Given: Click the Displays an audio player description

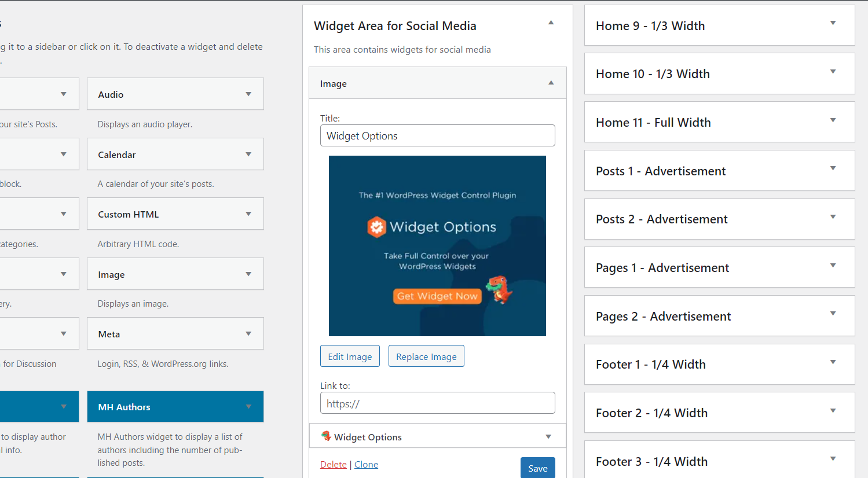Looking at the screenshot, I should [145, 124].
